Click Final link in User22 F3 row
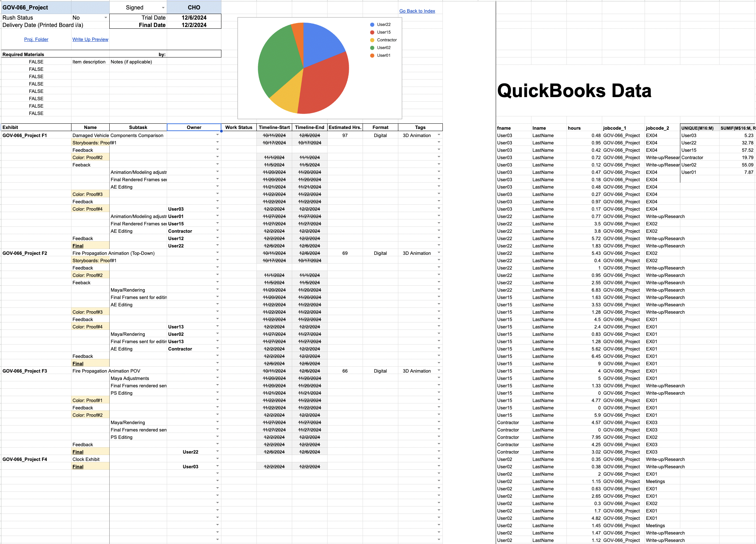Viewport: 756px width, 544px height. pyautogui.click(x=78, y=452)
